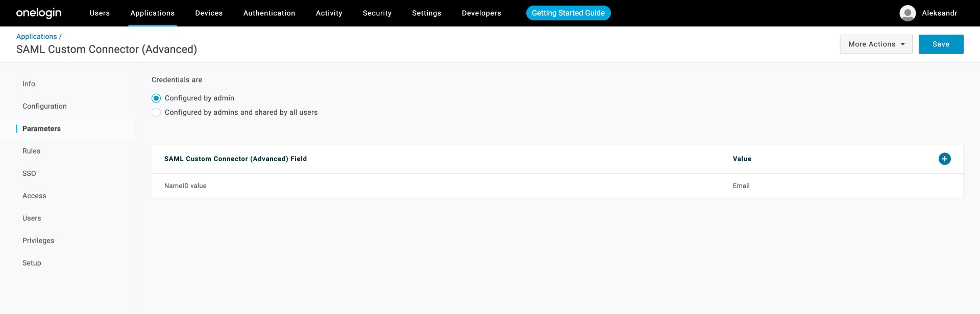This screenshot has width=980, height=314.
Task: Open the Devices top menu
Action: pos(209,13)
